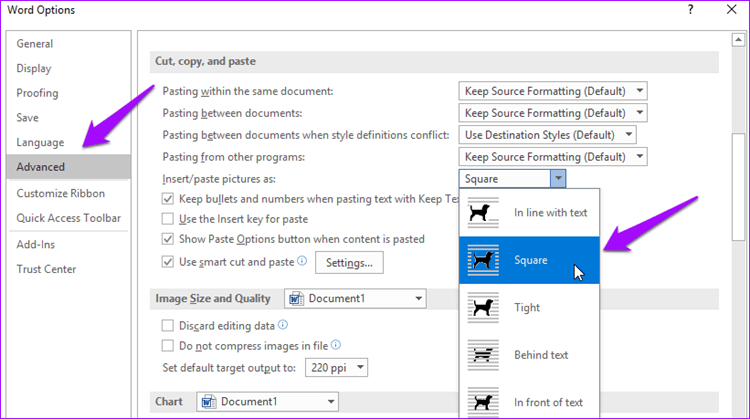Toggle Use smart cut and paste checkbox
750x419 pixels.
(x=167, y=262)
